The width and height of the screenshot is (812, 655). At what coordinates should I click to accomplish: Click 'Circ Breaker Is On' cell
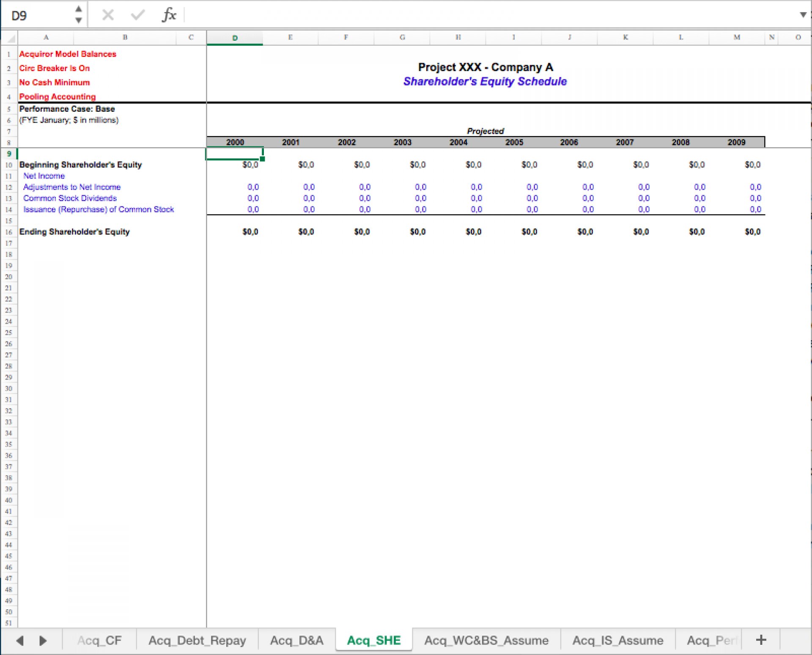55,69
